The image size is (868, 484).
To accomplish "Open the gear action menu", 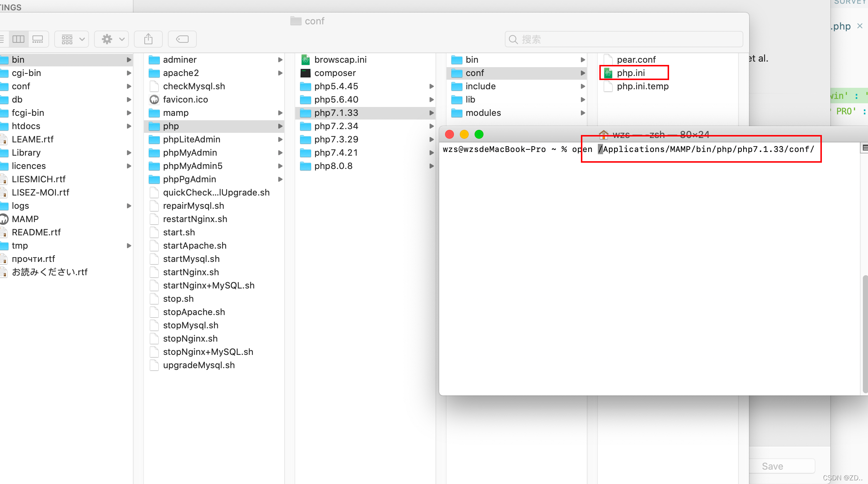I will pos(112,39).
